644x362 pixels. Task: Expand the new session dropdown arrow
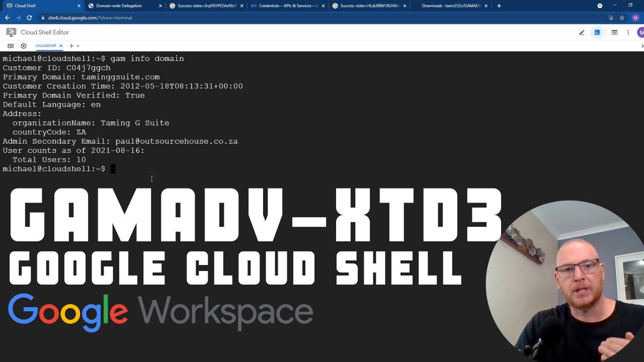78,46
